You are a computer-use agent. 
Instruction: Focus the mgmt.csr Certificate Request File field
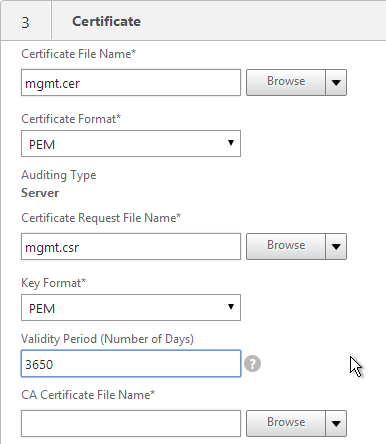[131, 247]
